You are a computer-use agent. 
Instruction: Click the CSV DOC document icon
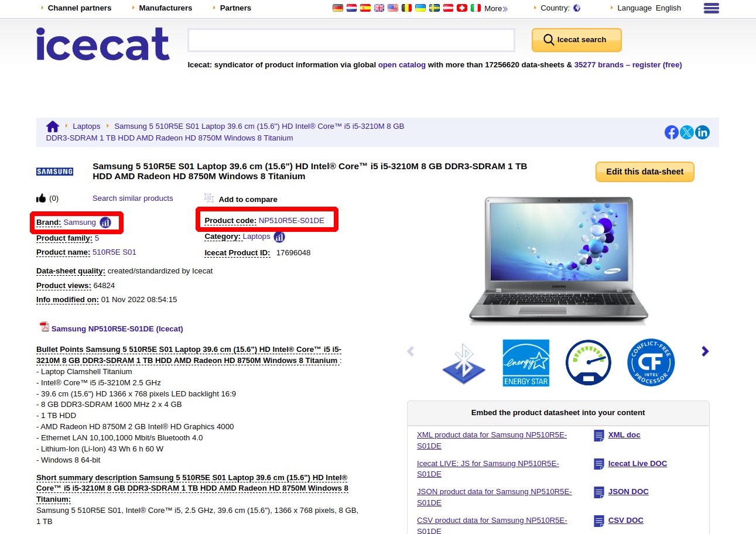tap(599, 521)
